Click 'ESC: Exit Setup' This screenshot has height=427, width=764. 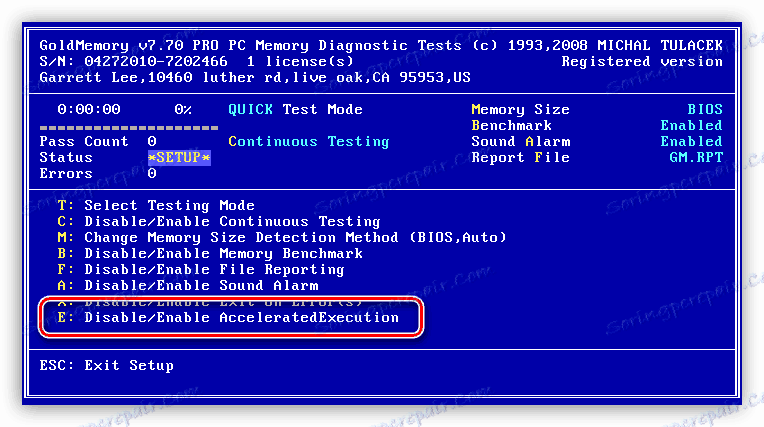click(107, 366)
